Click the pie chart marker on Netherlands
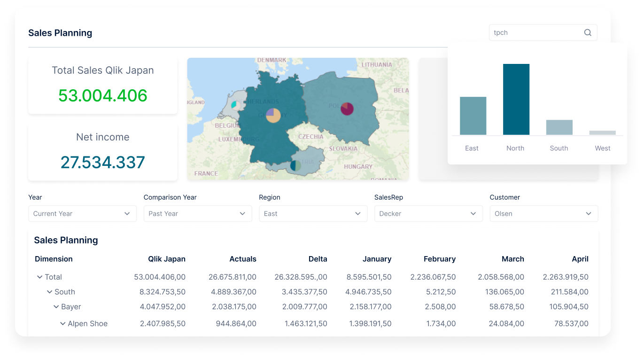 click(234, 104)
